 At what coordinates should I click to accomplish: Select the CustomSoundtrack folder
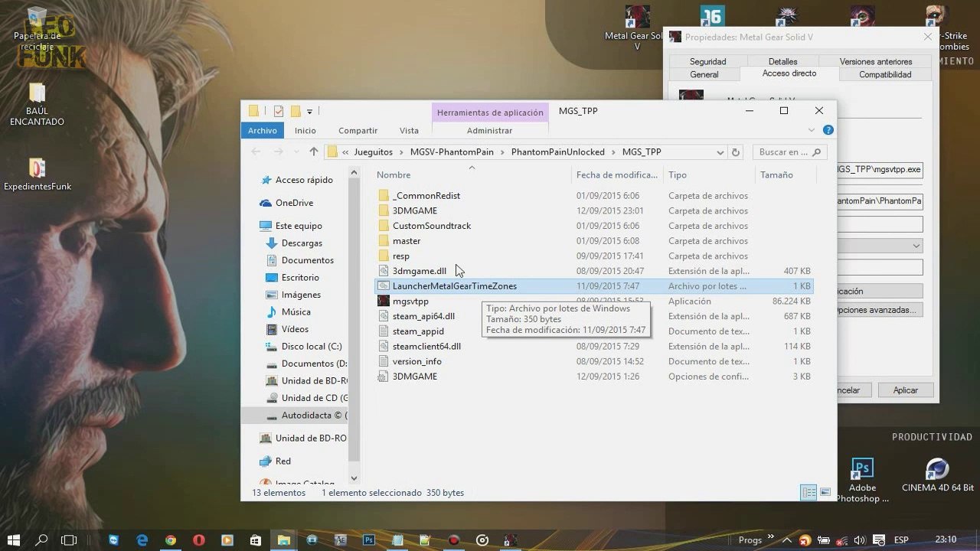[432, 226]
